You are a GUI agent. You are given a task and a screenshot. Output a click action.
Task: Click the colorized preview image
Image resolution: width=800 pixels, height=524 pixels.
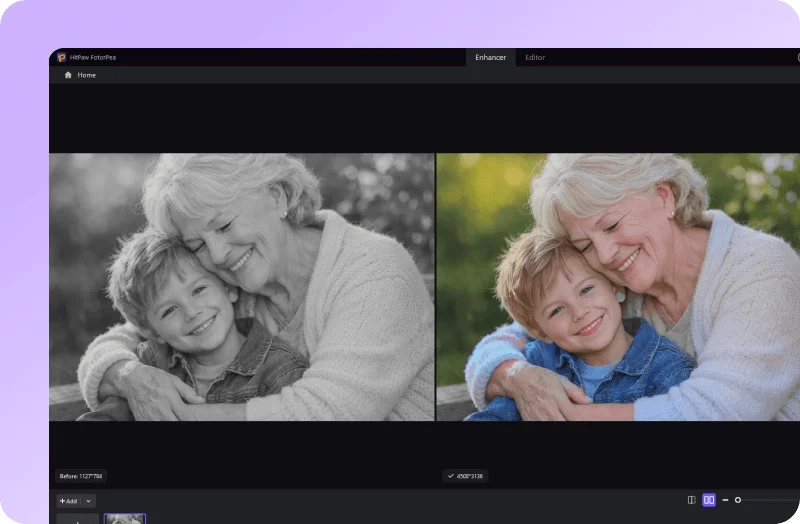click(x=618, y=287)
